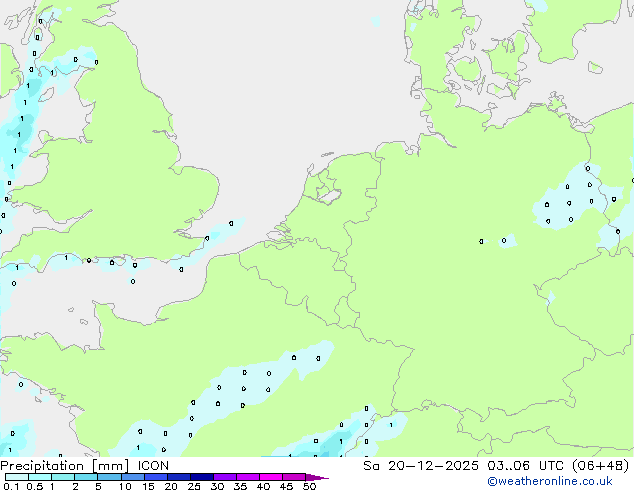This screenshot has width=634, height=490.
Task: Click the 1–2 mm legend swatch
Action: pos(63,477)
